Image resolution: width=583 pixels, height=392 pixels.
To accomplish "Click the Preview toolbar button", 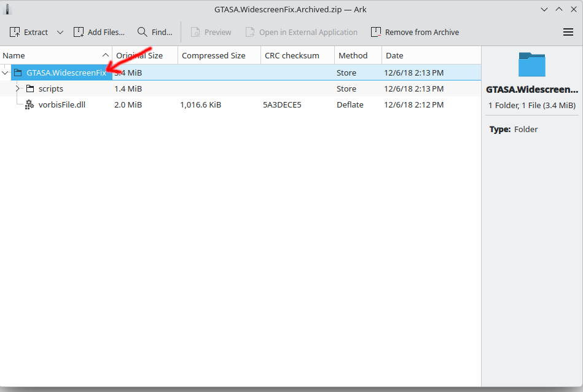I will point(211,33).
